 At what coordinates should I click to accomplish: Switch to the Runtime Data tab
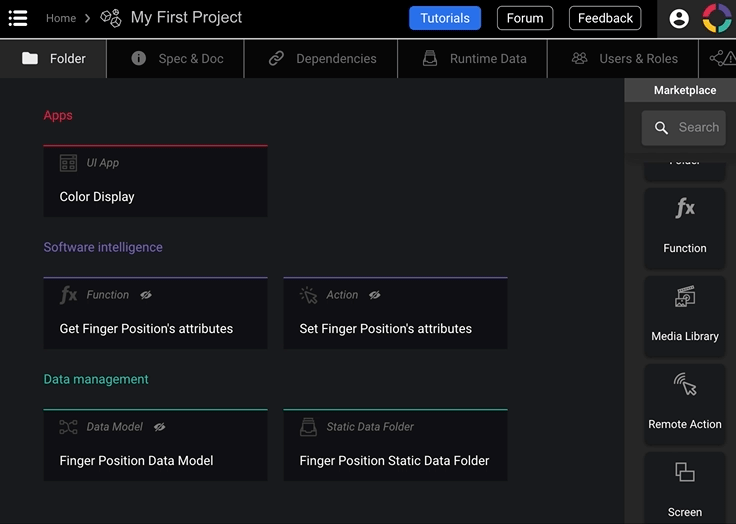click(473, 59)
